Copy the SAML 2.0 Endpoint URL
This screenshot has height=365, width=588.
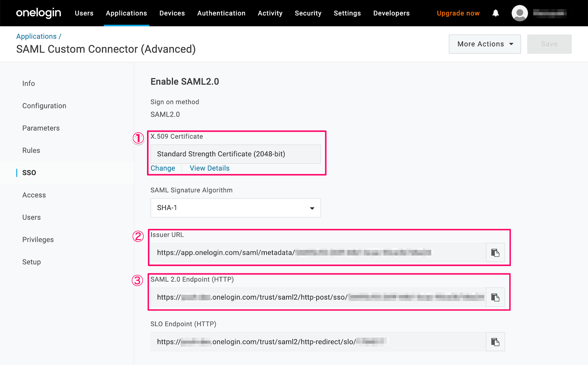click(495, 297)
